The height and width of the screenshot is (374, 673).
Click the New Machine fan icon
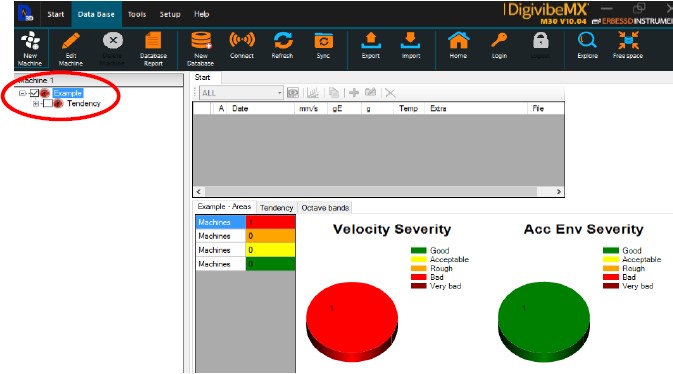30,48
